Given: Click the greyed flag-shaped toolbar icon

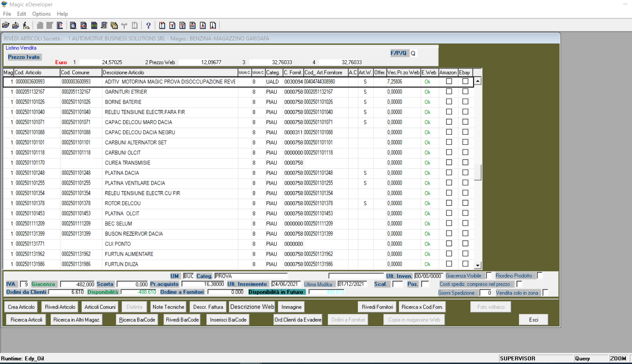Looking at the screenshot, I should point(50,25).
